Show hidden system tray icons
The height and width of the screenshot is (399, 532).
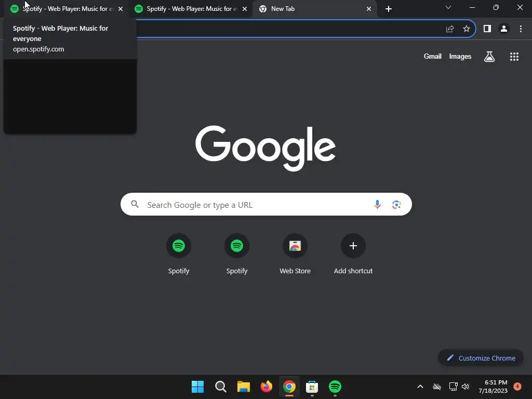click(x=420, y=387)
